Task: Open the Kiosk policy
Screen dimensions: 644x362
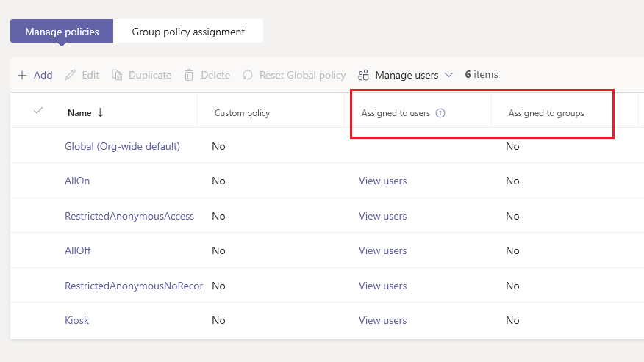Action: coord(76,320)
